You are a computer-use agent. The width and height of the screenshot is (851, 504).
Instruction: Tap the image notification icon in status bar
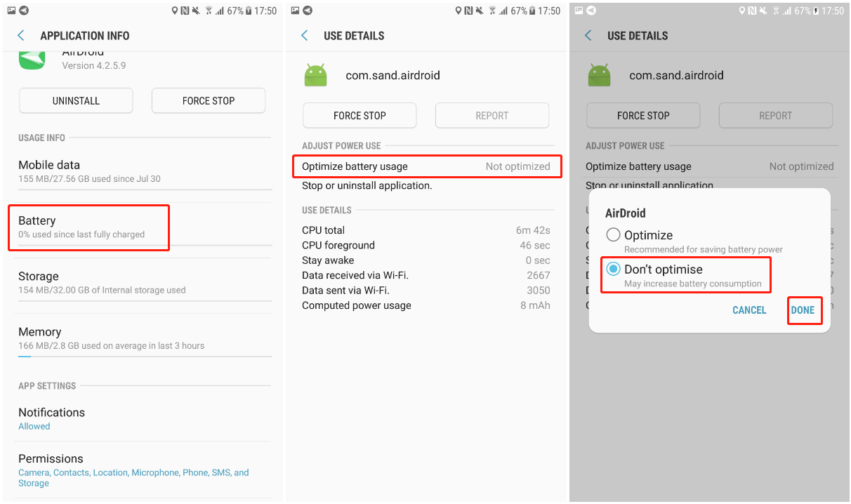(10, 11)
